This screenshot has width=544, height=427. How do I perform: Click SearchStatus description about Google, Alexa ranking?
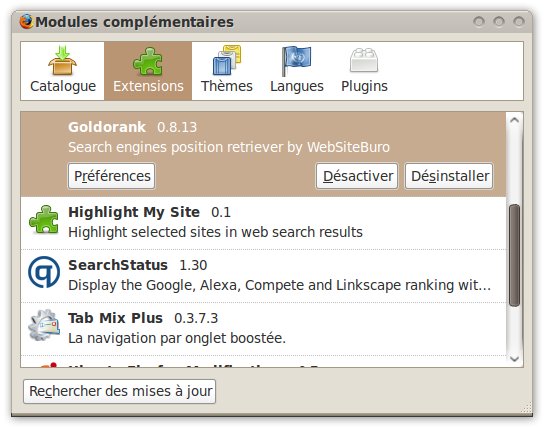pos(280,285)
